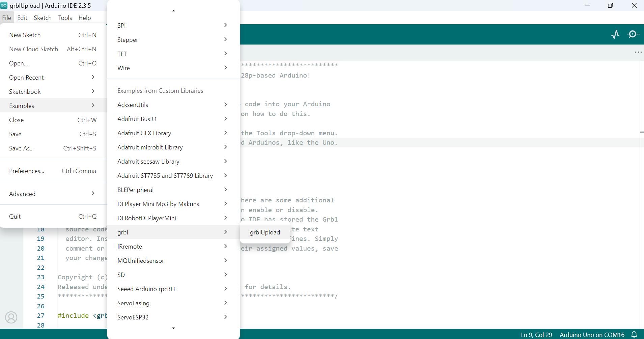Click the #include code on line 27
This screenshot has width=644, height=339.
click(x=83, y=316)
